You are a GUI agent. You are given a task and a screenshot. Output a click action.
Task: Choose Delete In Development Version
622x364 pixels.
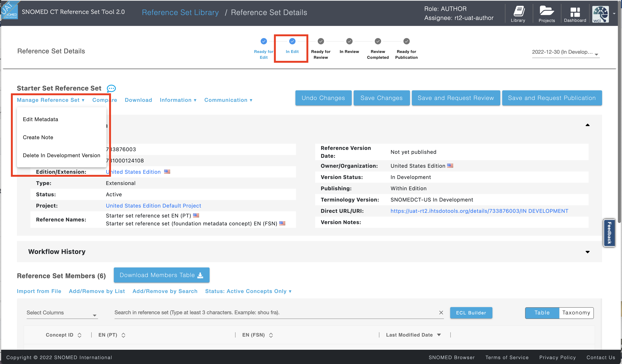61,155
